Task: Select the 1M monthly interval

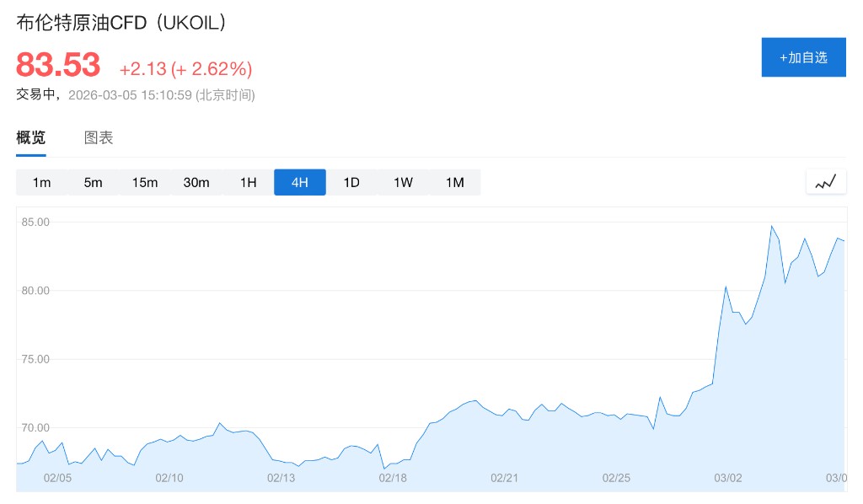Action: coord(454,182)
